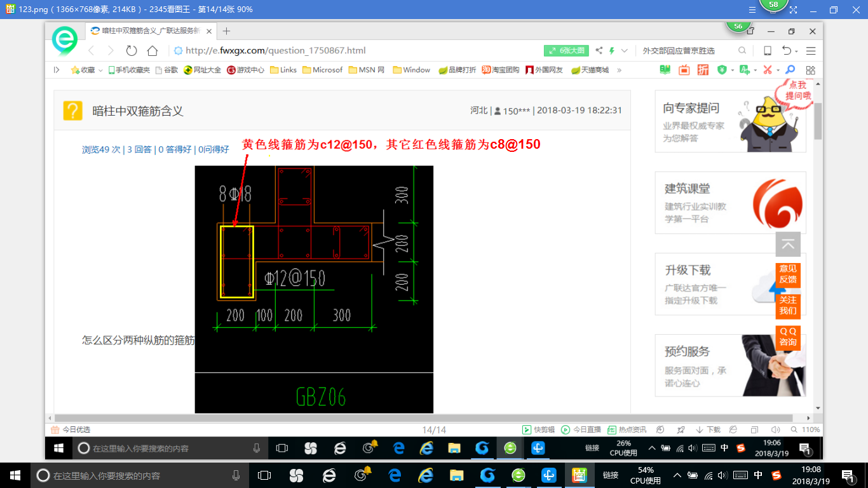Open dropdown arrow next to green shield icon
The width and height of the screenshot is (868, 488).
[732, 70]
